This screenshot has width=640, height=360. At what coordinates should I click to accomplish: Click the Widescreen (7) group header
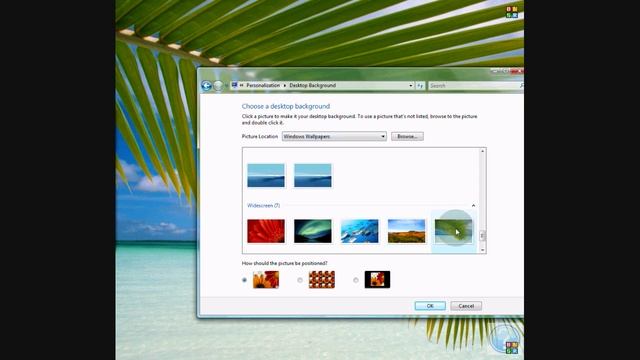(264, 205)
